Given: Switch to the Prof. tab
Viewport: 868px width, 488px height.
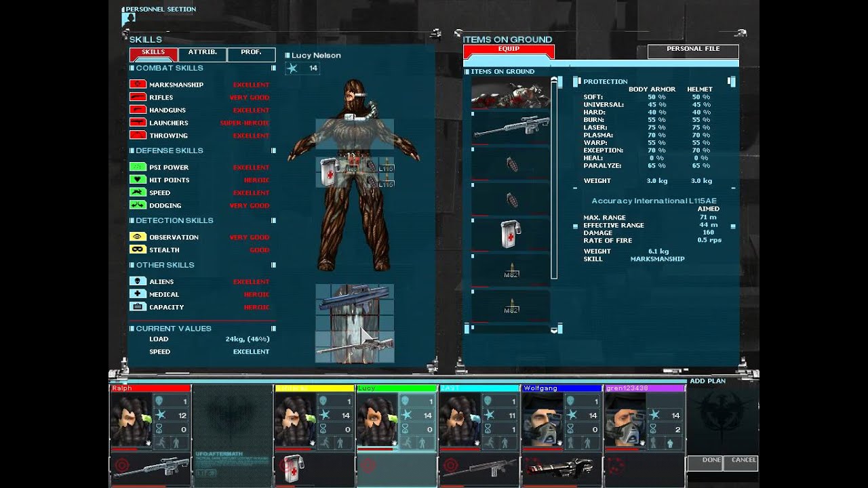Looking at the screenshot, I should pyautogui.click(x=251, y=54).
